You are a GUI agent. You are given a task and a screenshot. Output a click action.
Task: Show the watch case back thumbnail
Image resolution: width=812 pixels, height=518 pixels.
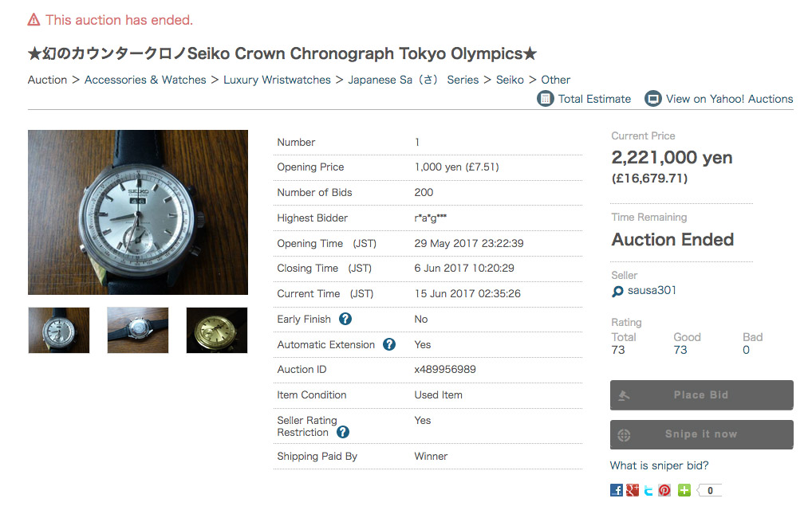tap(138, 330)
